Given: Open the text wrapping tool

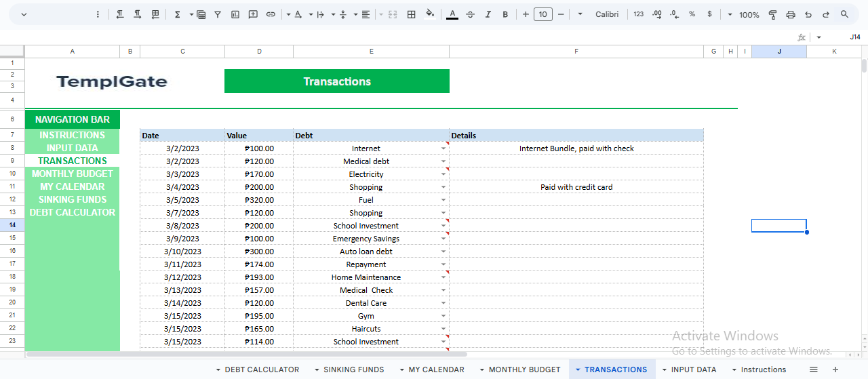Looking at the screenshot, I should 321,14.
